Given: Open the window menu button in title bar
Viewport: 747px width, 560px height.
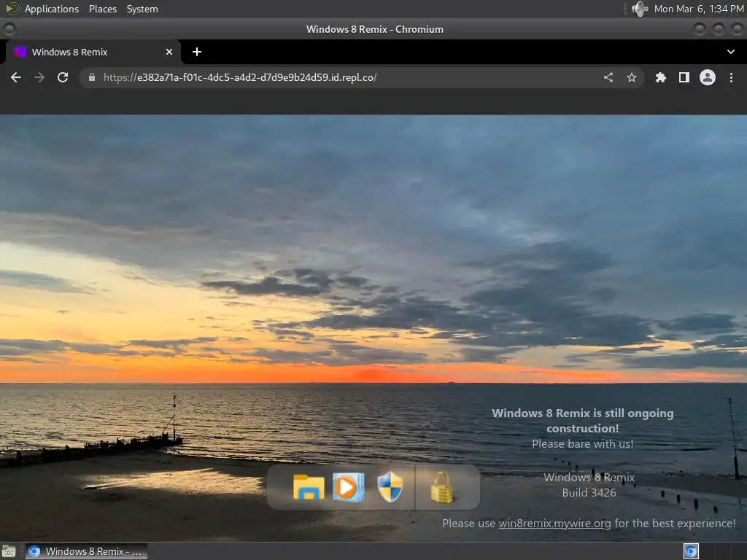Looking at the screenshot, I should pos(9,29).
